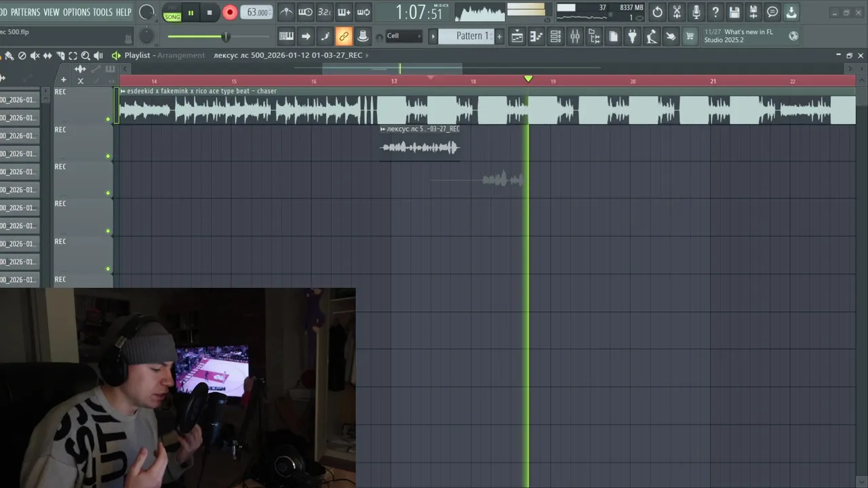Select the playlist Playback speaker tool

click(x=98, y=56)
